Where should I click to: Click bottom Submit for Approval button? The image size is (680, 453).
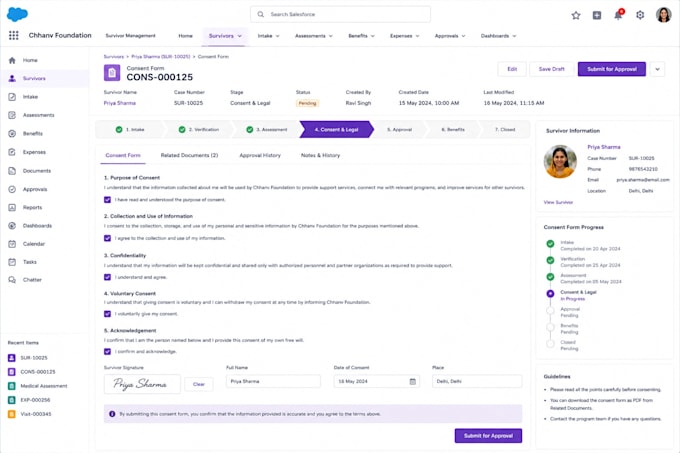coord(488,436)
